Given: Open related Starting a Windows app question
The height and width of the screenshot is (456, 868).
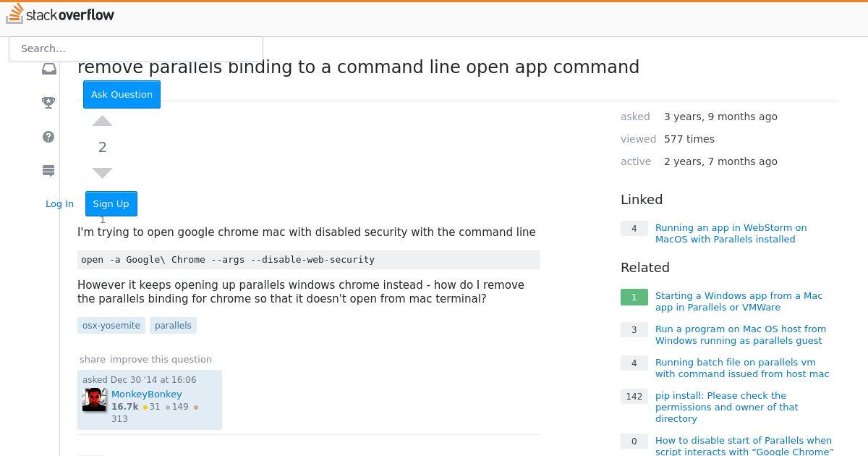Looking at the screenshot, I should [739, 301].
